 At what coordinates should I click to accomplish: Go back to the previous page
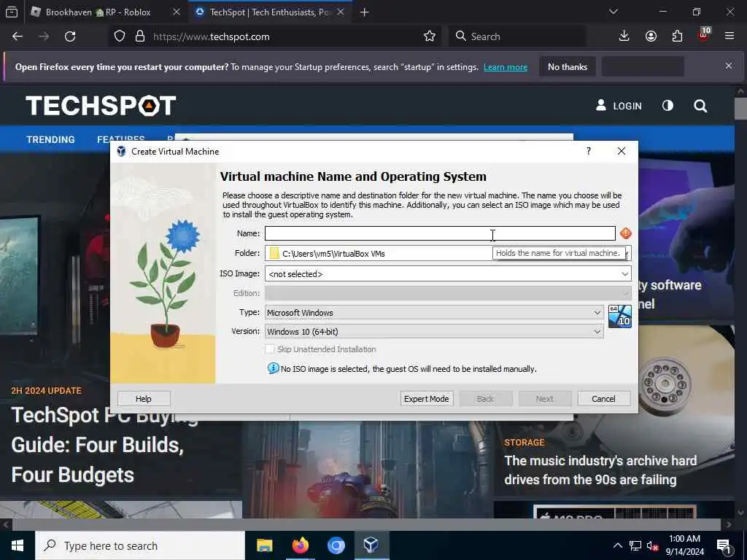point(18,36)
